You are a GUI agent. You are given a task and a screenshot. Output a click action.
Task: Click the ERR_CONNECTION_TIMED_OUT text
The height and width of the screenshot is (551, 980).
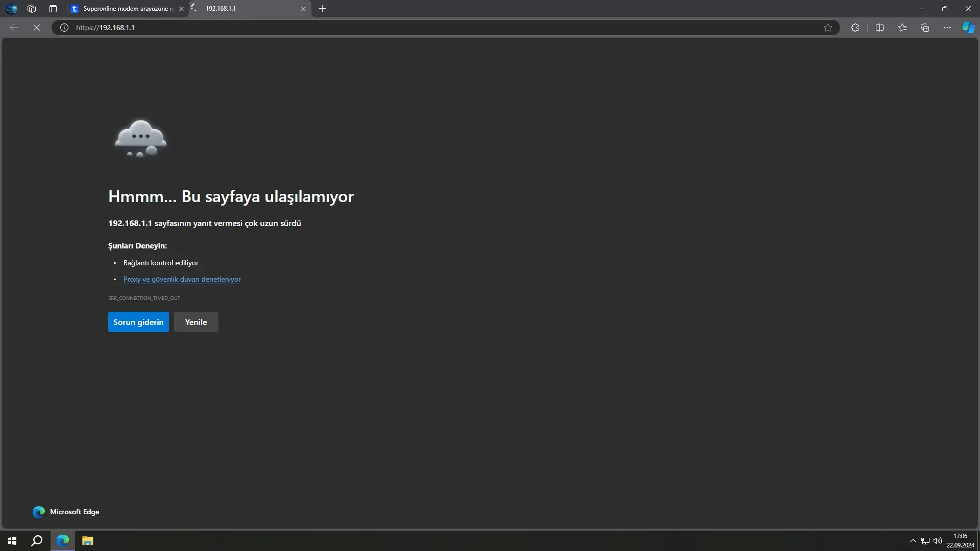coord(144,298)
